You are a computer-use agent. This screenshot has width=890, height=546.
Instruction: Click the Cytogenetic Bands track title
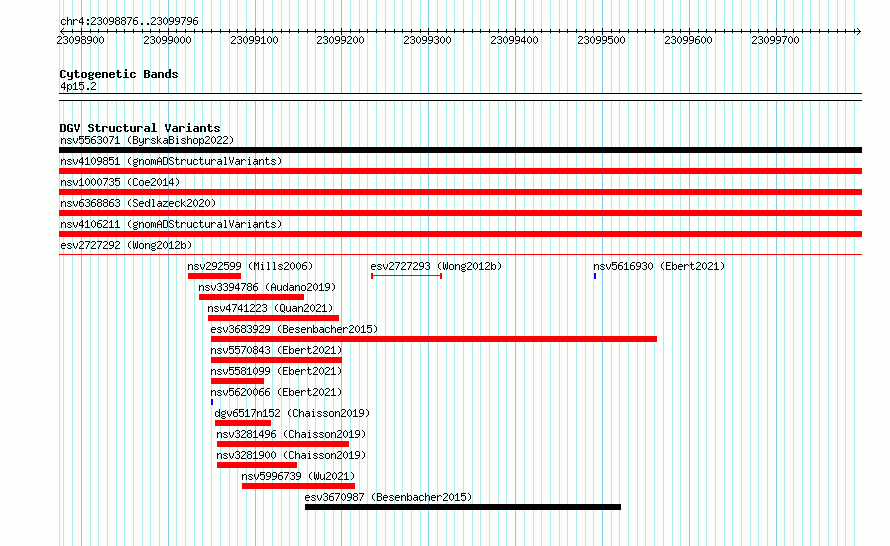pos(119,74)
